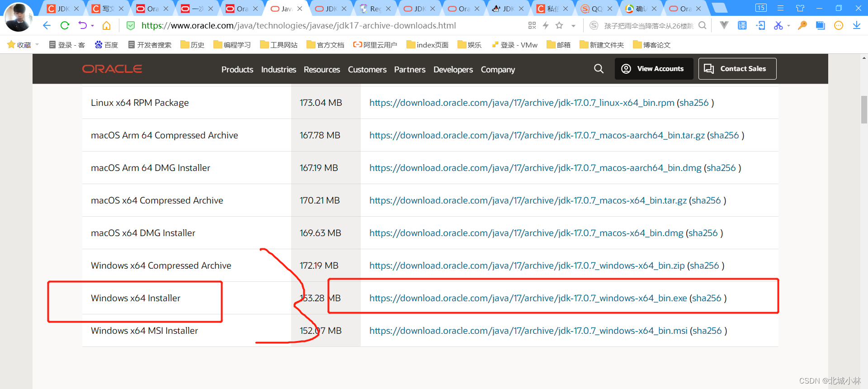This screenshot has width=868, height=389.
Task: Open the Oracle site search magnifier
Action: tap(599, 69)
